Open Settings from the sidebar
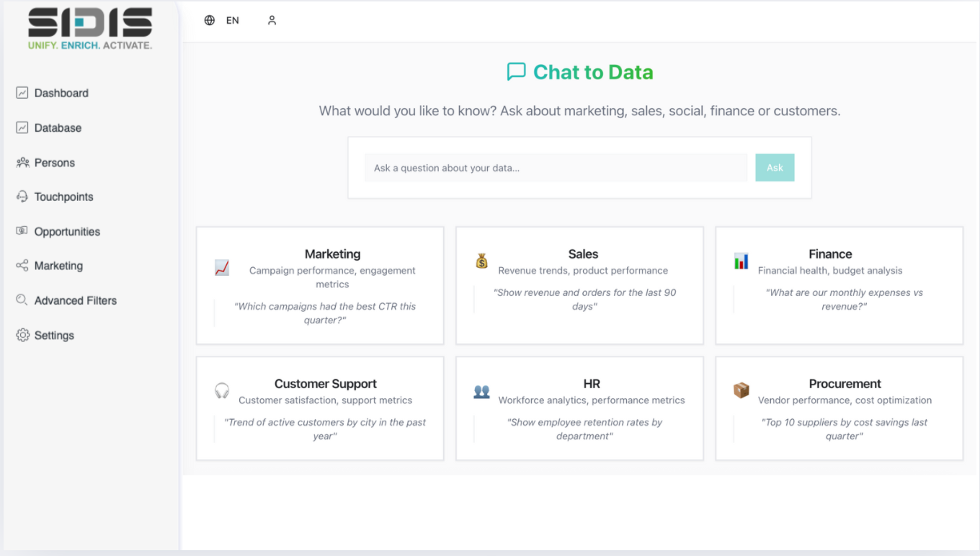980x556 pixels. [x=54, y=335]
